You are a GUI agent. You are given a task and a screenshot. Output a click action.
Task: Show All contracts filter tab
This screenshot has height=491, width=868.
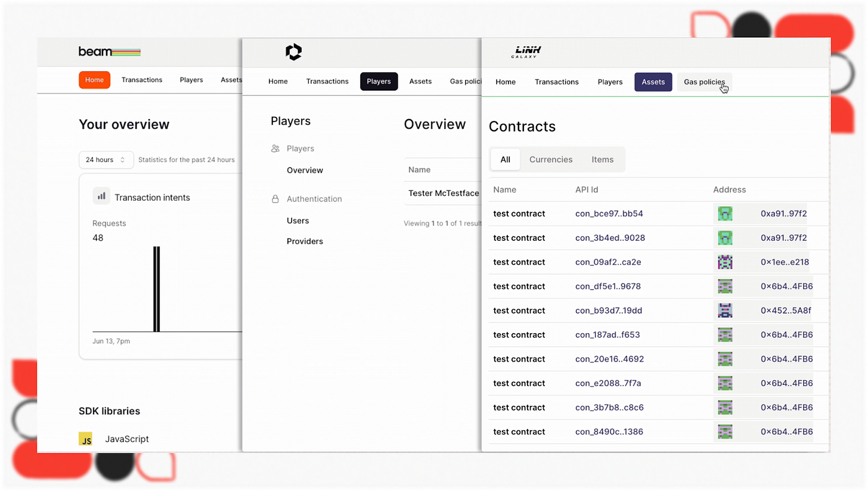(506, 160)
